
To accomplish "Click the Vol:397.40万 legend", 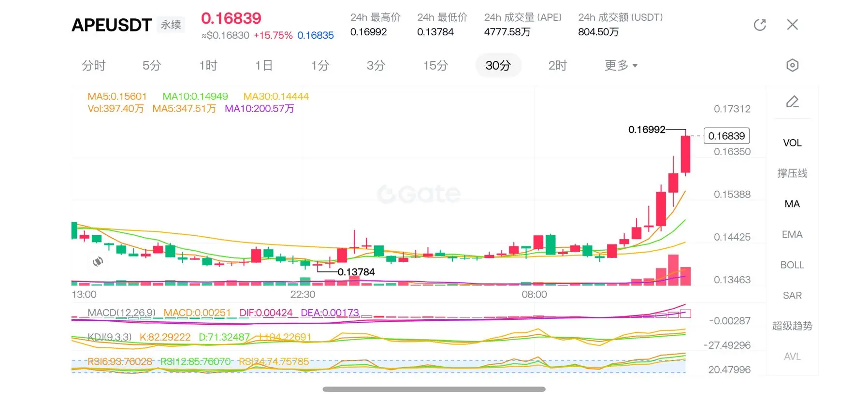I will tap(116, 109).
